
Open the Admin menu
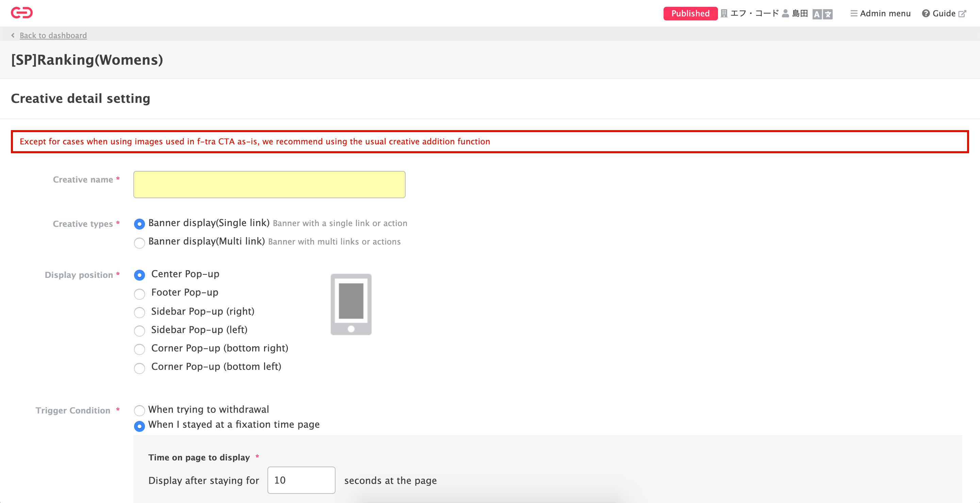885,14
